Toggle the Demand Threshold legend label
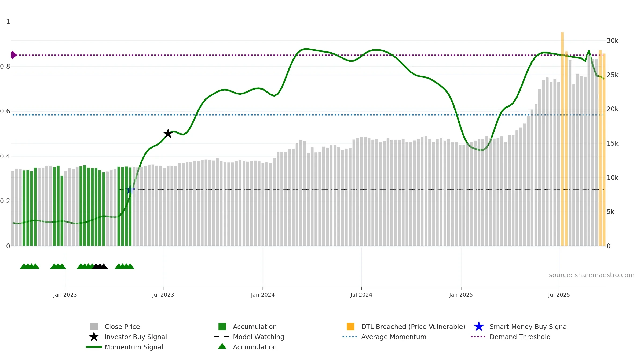The height and width of the screenshot is (362, 644). pyautogui.click(x=520, y=337)
